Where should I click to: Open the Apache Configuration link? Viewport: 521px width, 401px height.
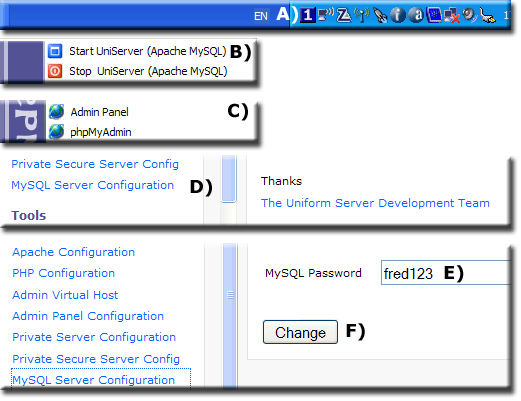pyautogui.click(x=73, y=252)
